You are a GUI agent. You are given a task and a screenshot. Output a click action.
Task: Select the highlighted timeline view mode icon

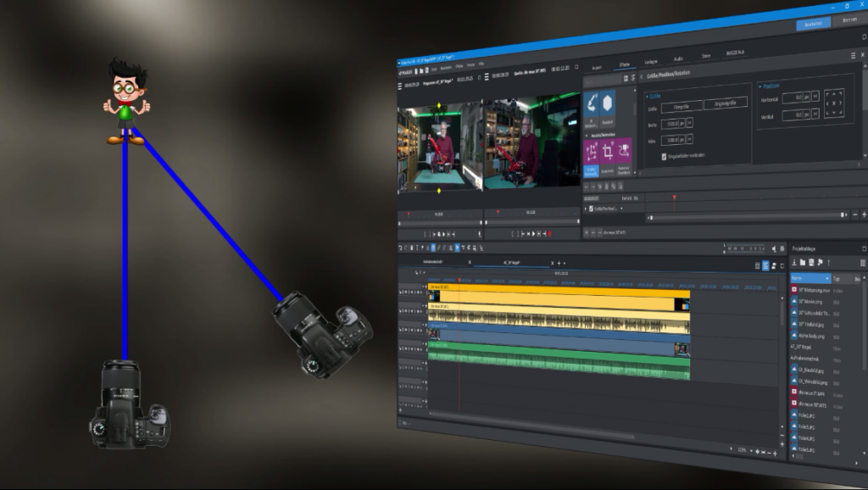point(765,265)
